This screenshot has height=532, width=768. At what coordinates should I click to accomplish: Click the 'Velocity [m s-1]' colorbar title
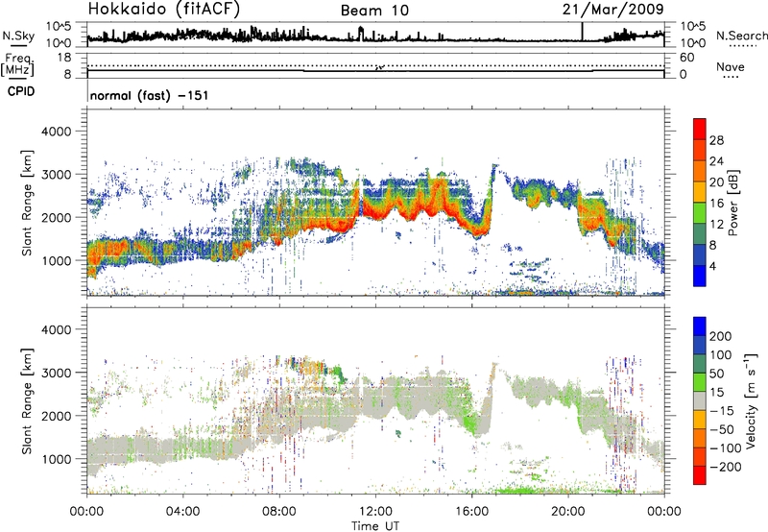pyautogui.click(x=751, y=400)
